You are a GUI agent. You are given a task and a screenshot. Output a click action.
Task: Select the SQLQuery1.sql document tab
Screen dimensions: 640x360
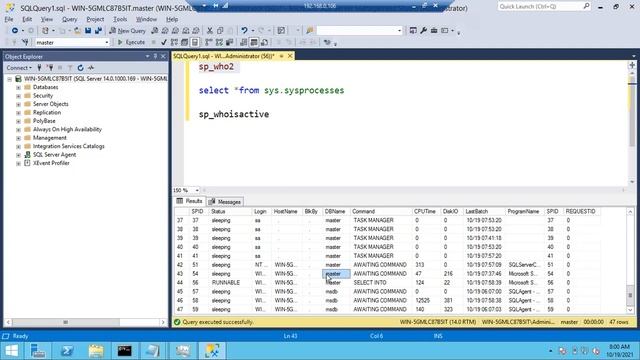(x=224, y=56)
